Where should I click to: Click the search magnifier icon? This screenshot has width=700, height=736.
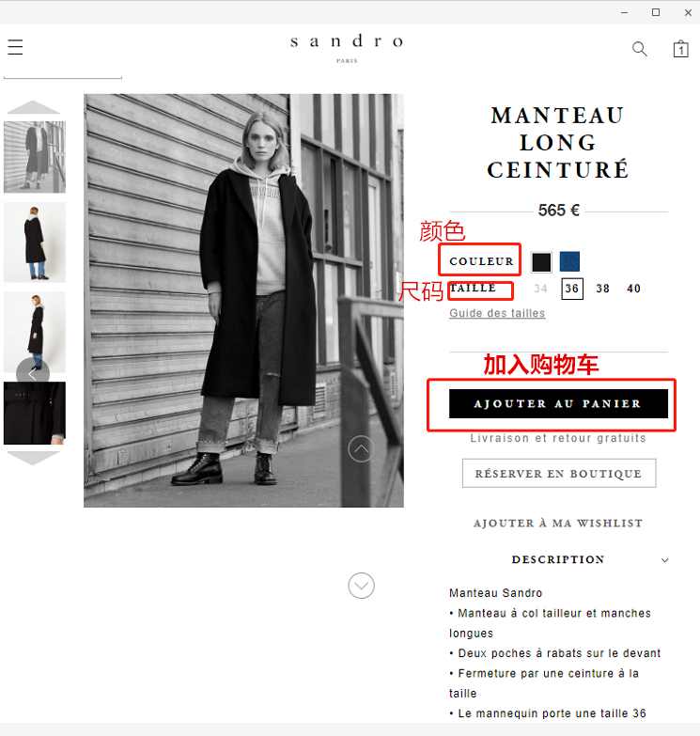click(640, 49)
